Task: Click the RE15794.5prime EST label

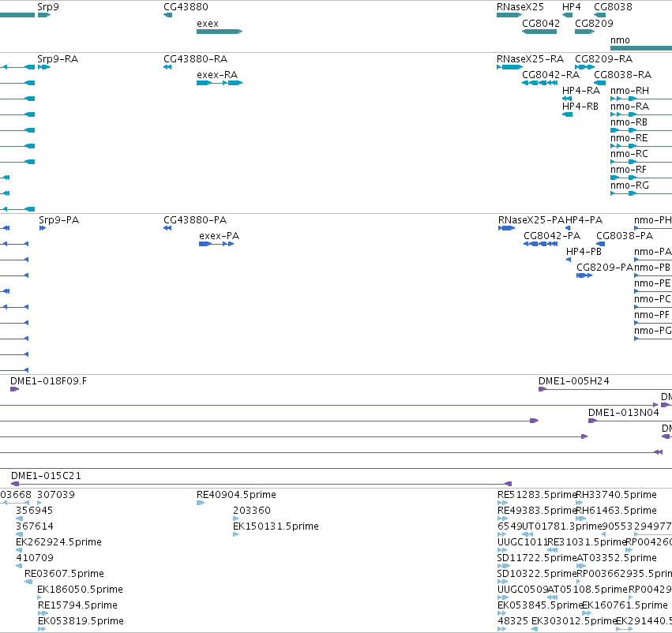Action: [77, 605]
